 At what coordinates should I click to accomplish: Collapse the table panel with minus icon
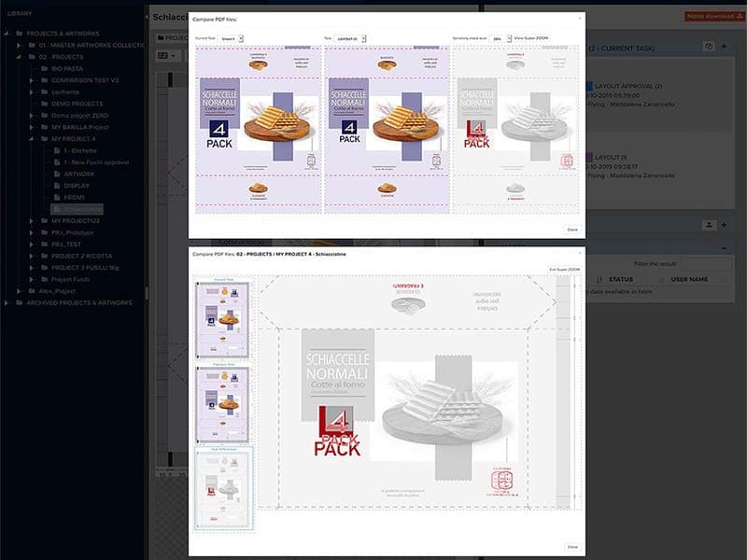point(725,248)
